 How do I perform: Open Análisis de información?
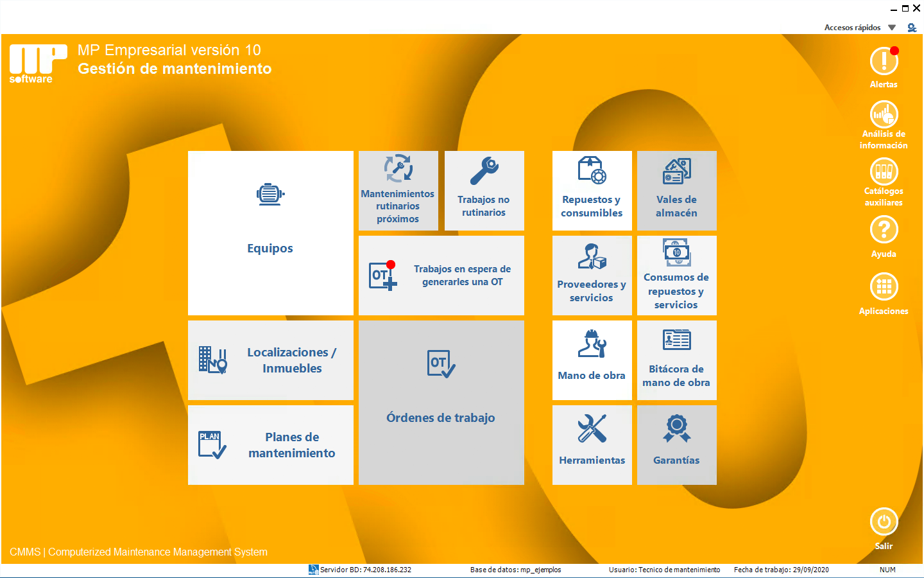[884, 115]
